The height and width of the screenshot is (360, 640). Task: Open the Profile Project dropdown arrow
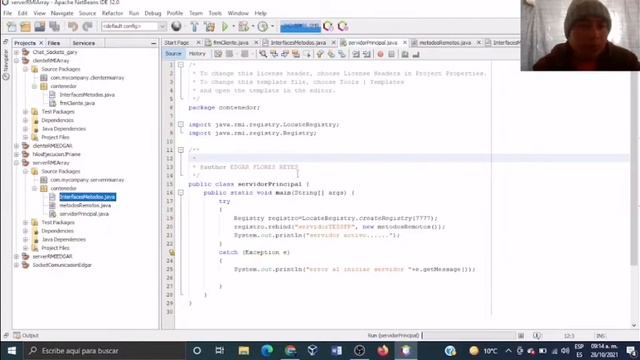(x=272, y=27)
